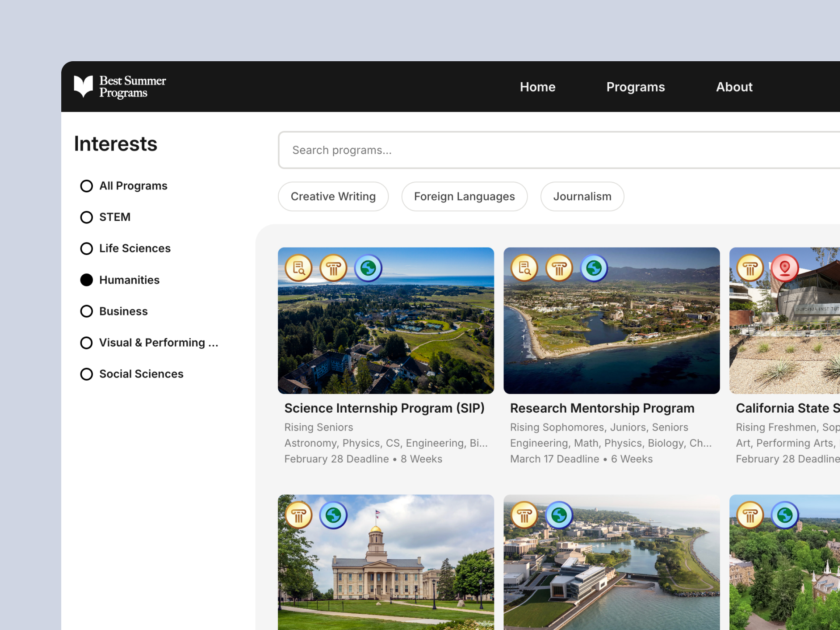Filter by Creative Writing chip
Viewport: 840px width, 630px height.
pos(333,196)
